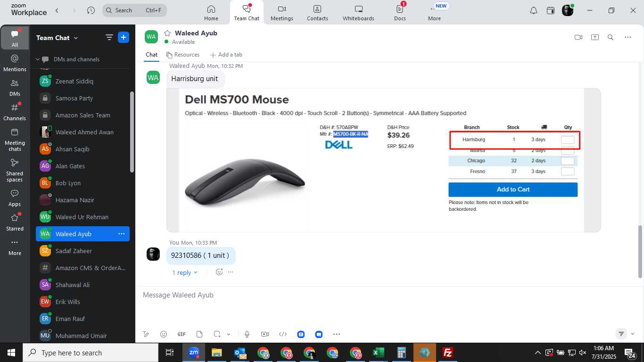
Task: Open the calendar icon in the top bar
Action: coord(550,10)
